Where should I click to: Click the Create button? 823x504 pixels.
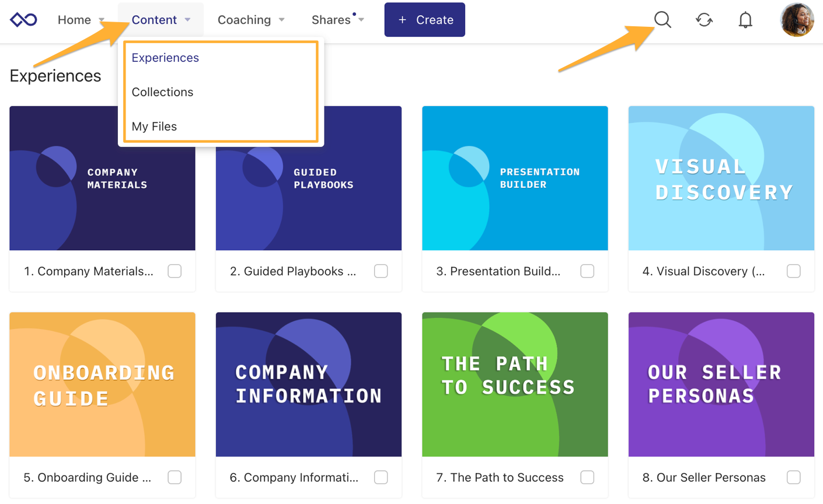[425, 20]
